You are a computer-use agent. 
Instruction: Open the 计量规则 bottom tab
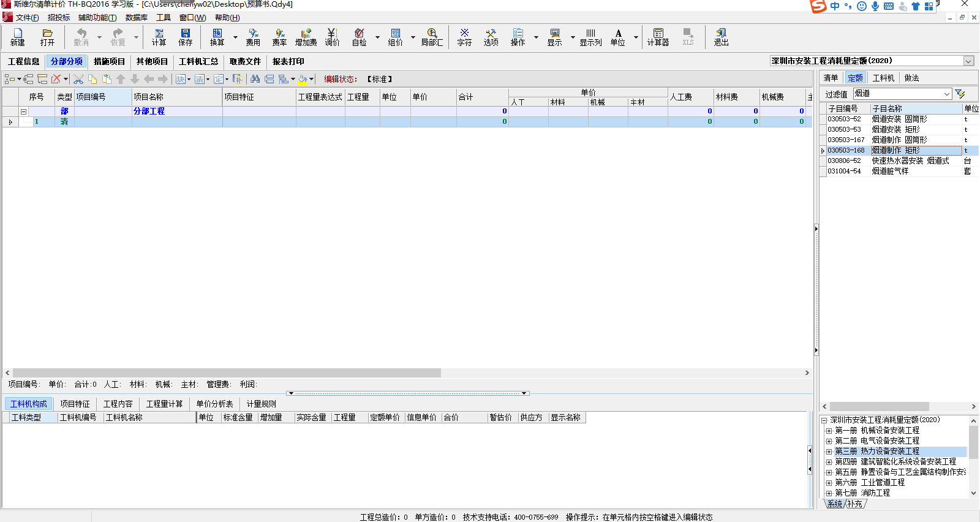262,404
